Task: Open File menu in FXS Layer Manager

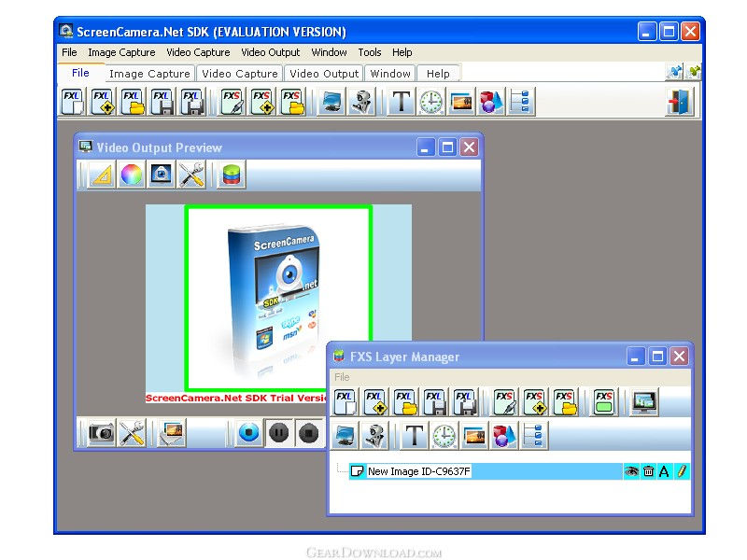Action: point(342,377)
